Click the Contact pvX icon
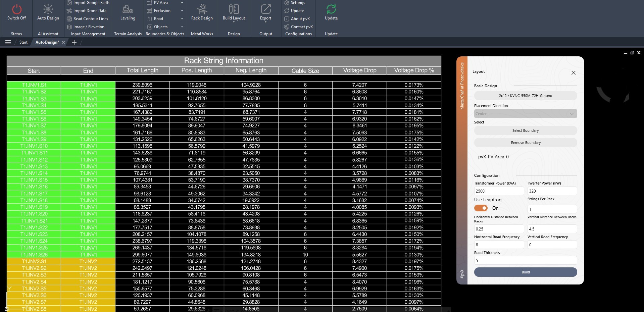644x312 pixels. coord(287,27)
